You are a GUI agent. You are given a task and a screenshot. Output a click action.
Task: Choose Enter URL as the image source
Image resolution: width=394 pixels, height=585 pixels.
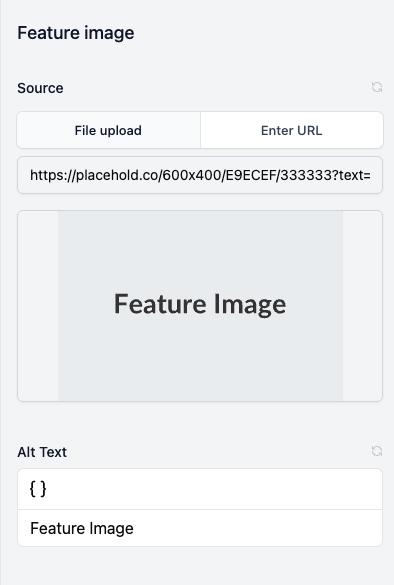(292, 130)
